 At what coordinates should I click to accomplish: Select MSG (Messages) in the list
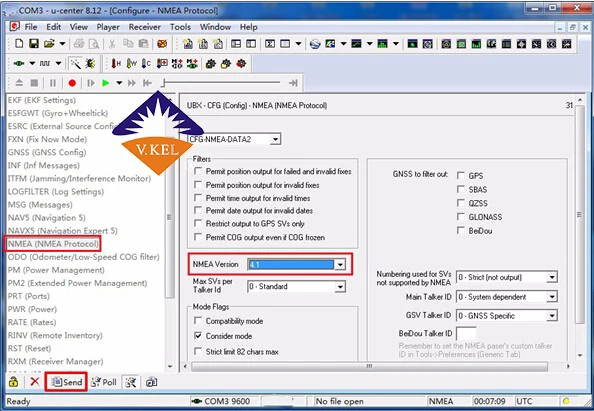click(x=40, y=205)
